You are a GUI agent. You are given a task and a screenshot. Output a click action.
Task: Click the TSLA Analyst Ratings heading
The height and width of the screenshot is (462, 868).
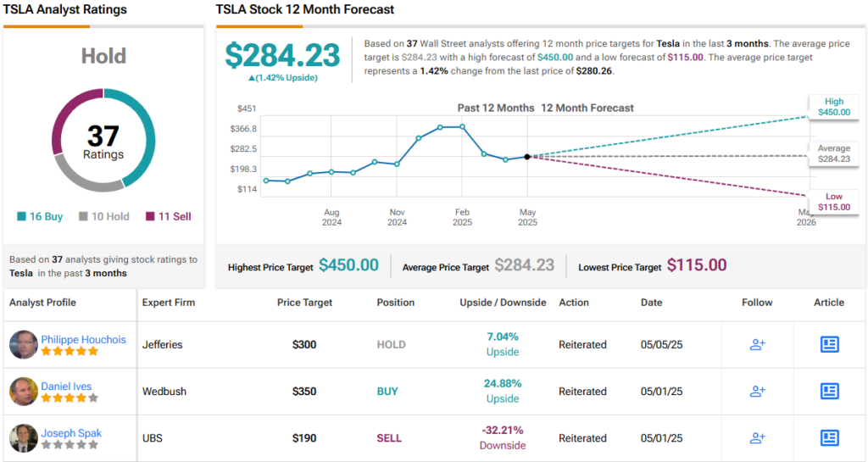point(64,9)
